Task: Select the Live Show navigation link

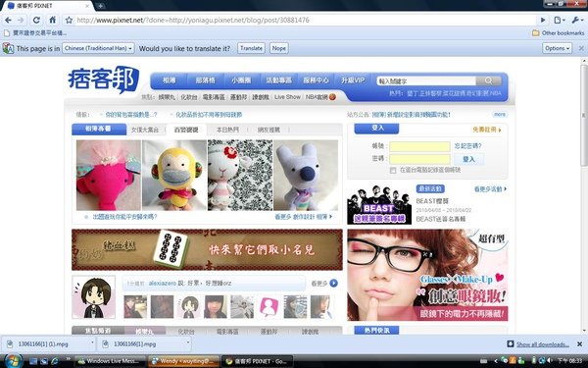Action: 287,97
